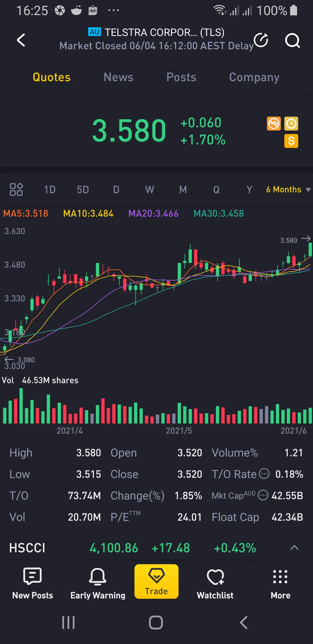
Task: Tap the yellow clock delayed-quote badge
Action: tap(291, 124)
